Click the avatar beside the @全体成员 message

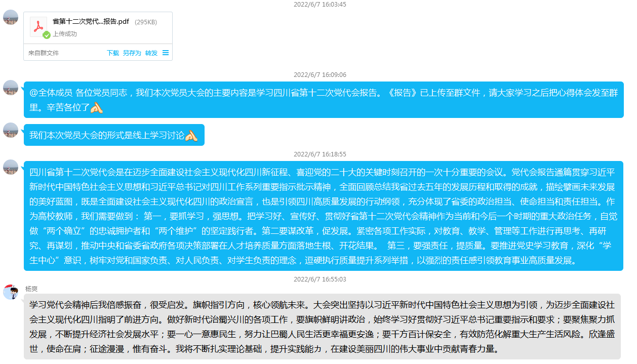(x=11, y=88)
